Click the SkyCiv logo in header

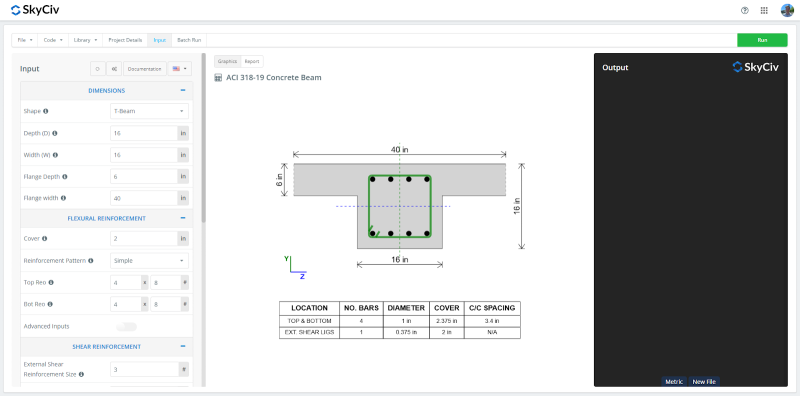35,10
